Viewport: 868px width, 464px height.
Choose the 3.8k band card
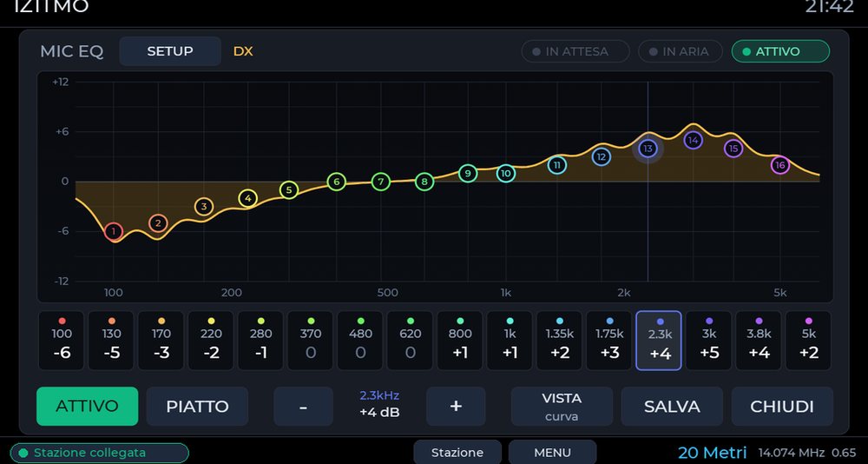coord(759,341)
